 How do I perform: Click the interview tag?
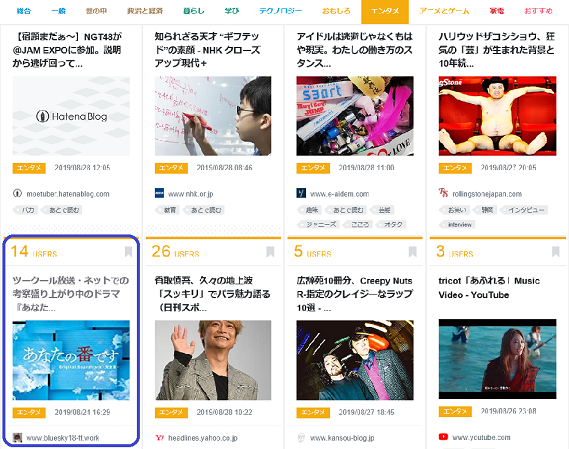pos(457,224)
